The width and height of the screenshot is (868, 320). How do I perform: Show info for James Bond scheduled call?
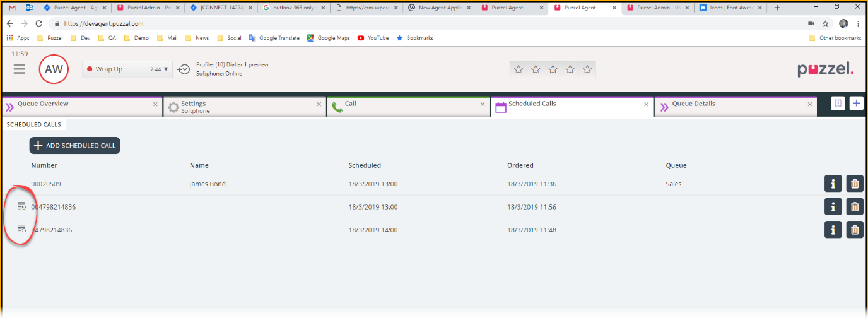click(x=833, y=184)
